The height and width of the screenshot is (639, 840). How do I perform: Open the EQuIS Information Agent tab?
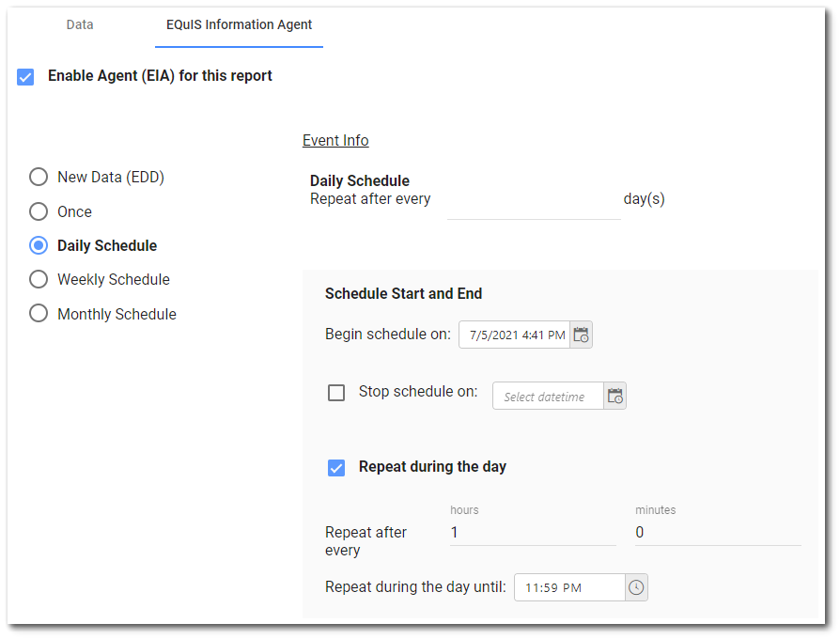pos(239,24)
